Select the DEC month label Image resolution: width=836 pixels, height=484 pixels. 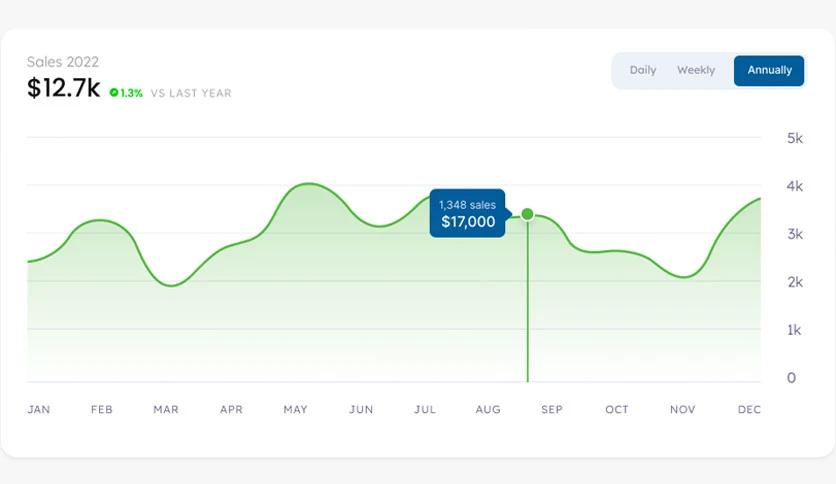pos(749,410)
